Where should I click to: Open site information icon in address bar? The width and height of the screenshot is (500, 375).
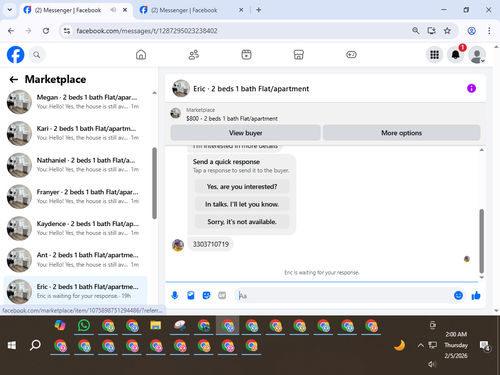pyautogui.click(x=67, y=31)
